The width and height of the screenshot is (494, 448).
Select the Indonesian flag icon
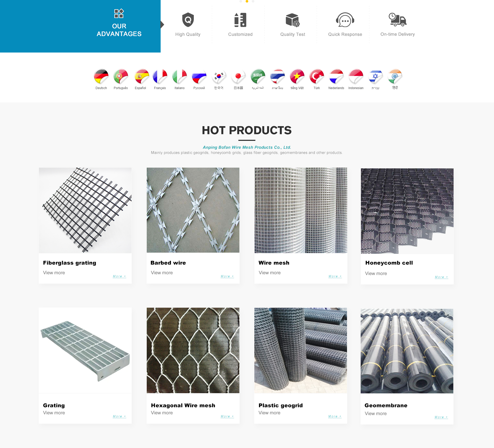click(x=356, y=76)
